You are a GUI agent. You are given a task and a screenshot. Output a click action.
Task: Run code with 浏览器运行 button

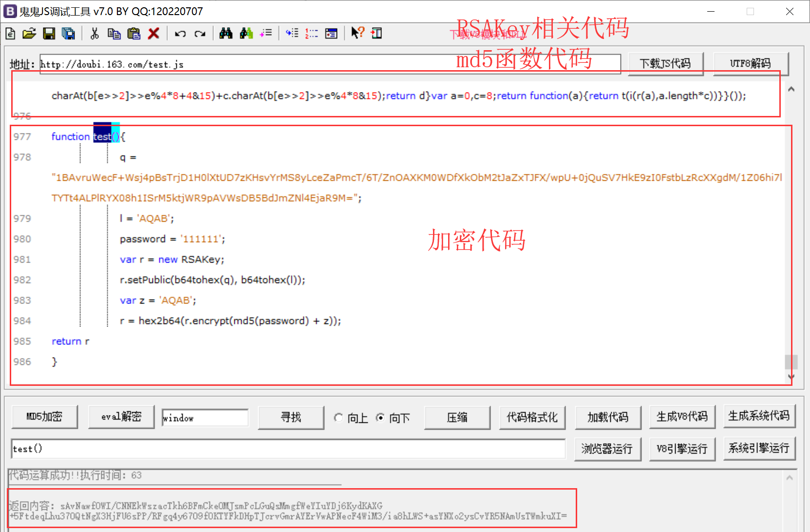pyautogui.click(x=607, y=449)
